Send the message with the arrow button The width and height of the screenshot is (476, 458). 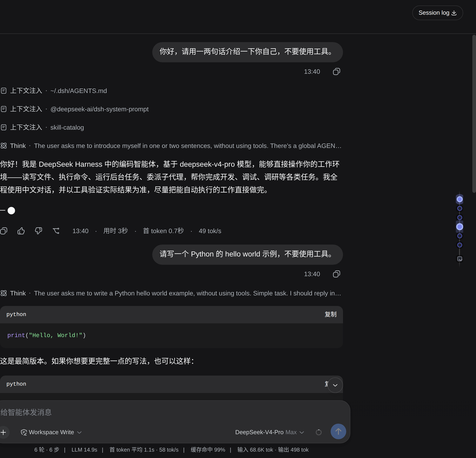(x=338, y=432)
